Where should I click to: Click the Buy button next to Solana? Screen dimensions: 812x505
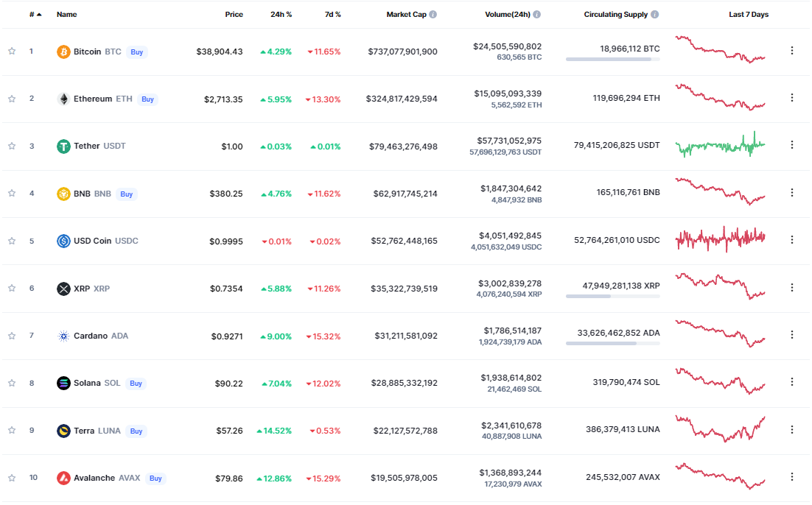click(136, 384)
